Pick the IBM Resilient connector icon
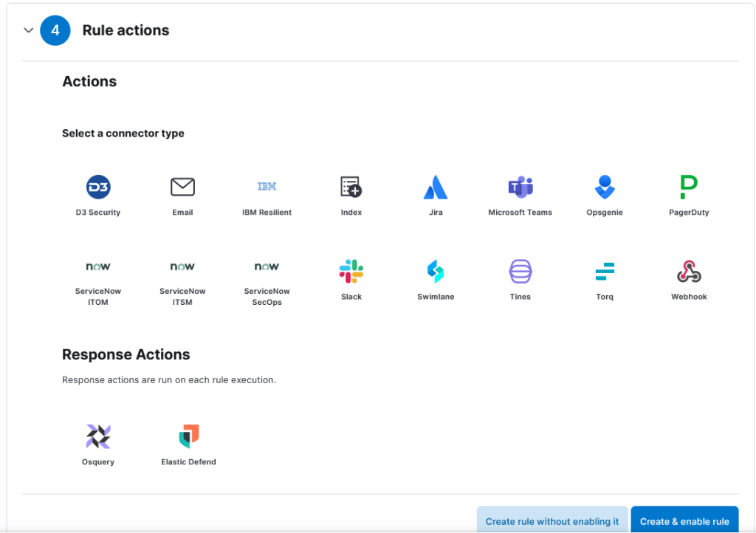 coord(267,187)
